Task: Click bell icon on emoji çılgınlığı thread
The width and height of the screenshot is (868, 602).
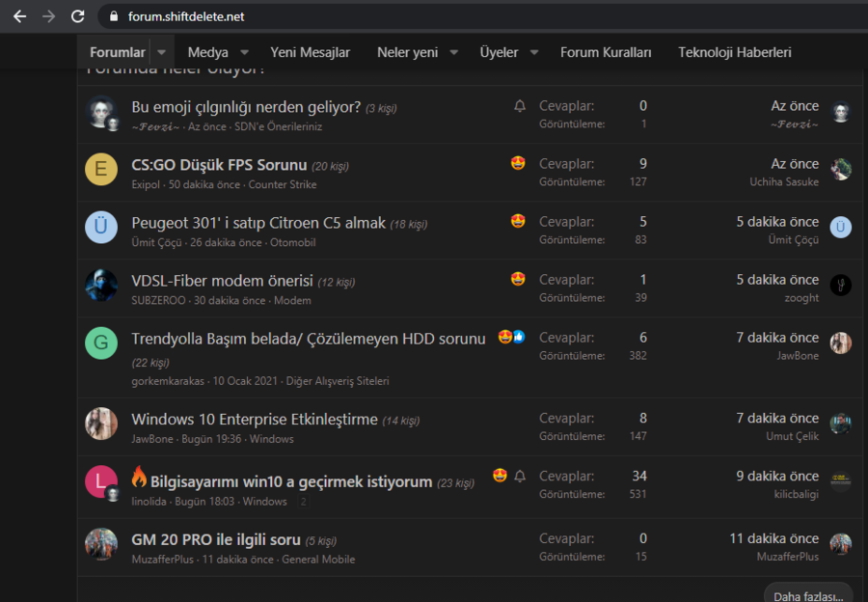Action: point(519,106)
